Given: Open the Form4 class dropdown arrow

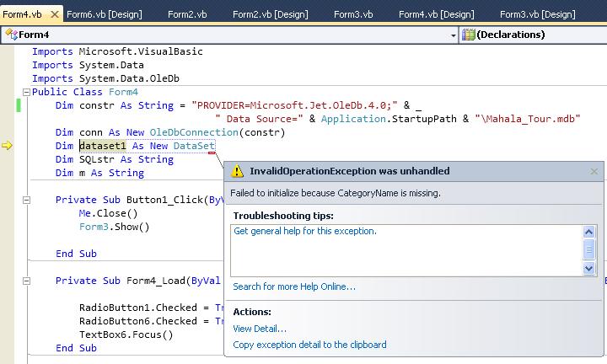Looking at the screenshot, I should click(453, 35).
